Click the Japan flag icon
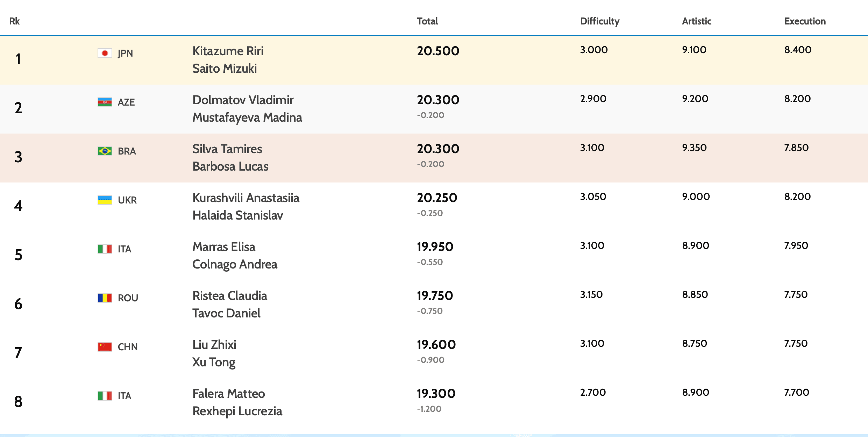 point(105,53)
